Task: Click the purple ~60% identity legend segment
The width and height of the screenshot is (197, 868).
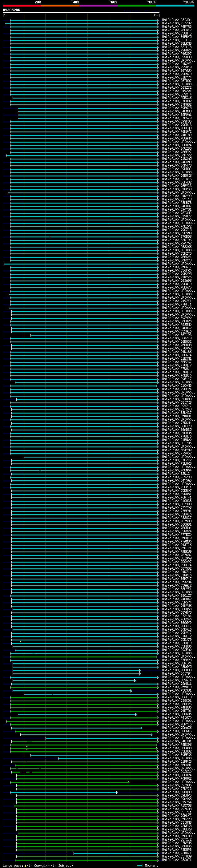Action: tap(98, 6)
